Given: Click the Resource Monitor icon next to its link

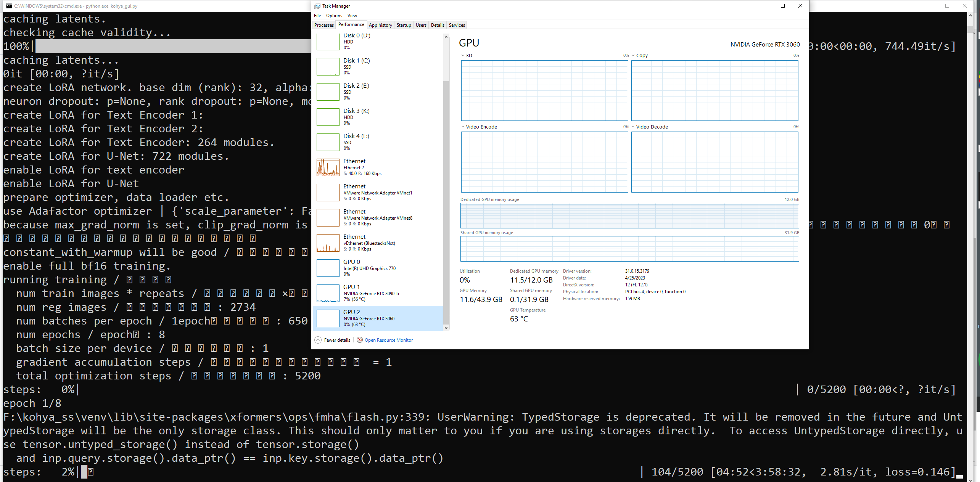Looking at the screenshot, I should (359, 340).
